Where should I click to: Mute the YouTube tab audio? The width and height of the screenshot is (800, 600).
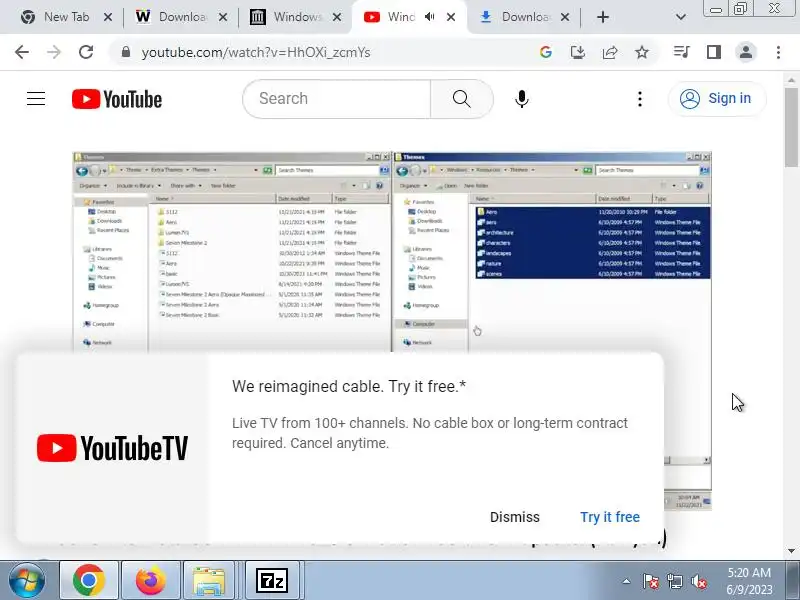point(430,17)
